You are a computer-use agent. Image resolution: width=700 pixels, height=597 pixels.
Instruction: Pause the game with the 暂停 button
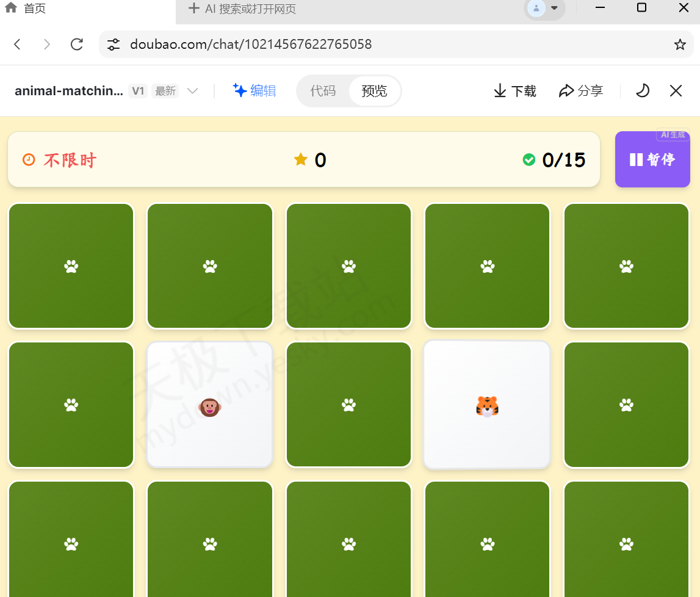652,159
